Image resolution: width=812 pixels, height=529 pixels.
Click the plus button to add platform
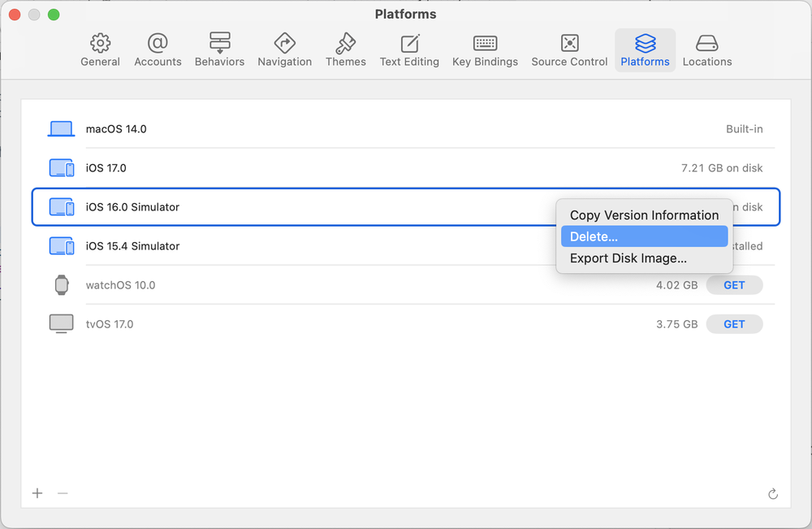(x=37, y=493)
